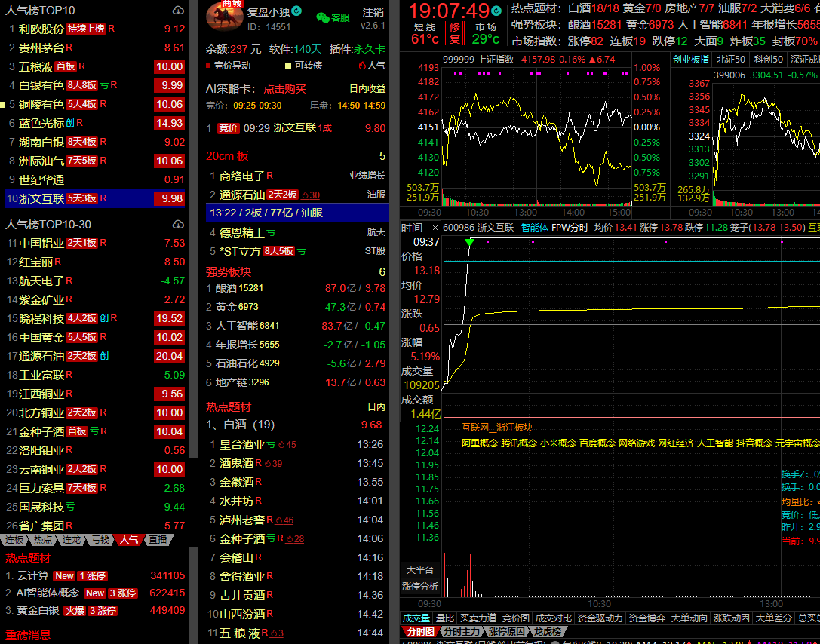Switch to the 连龙 tab

coord(72,540)
